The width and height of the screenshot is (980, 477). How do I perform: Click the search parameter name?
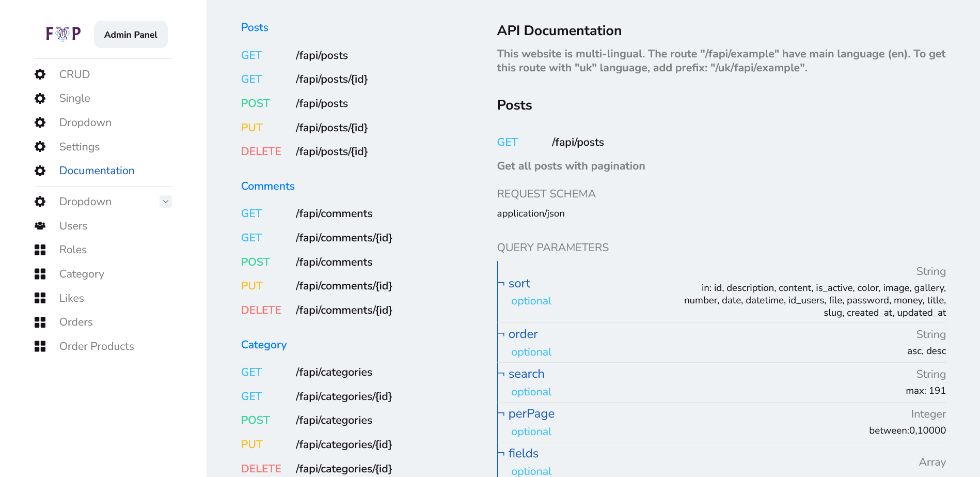526,374
